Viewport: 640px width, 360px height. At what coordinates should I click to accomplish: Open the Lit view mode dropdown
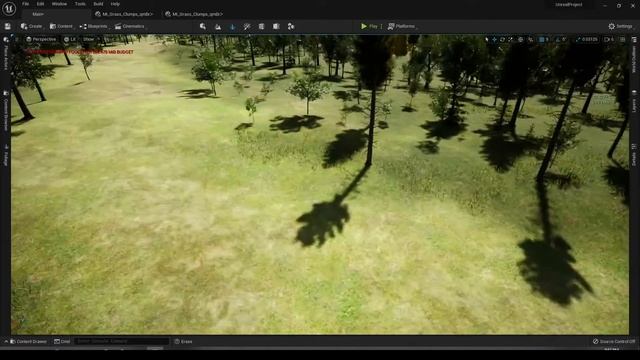coord(70,39)
